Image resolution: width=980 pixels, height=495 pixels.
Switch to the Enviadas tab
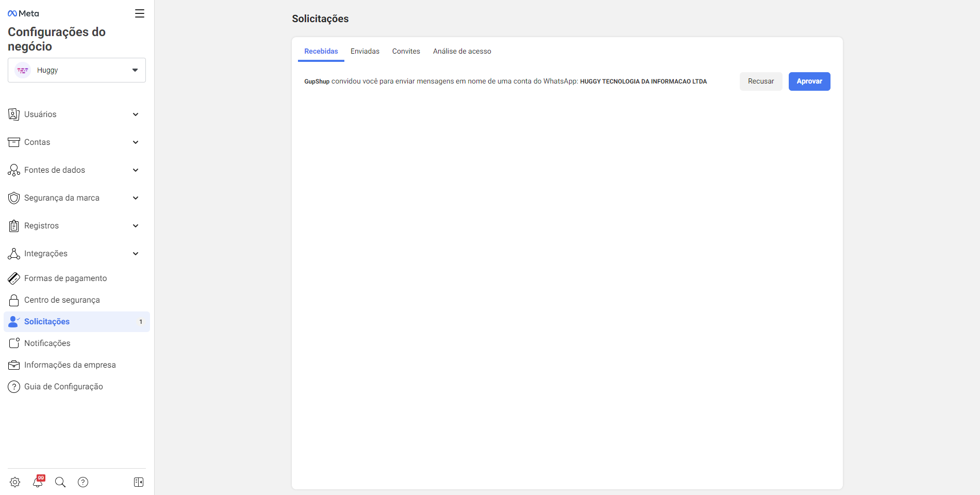click(x=365, y=51)
